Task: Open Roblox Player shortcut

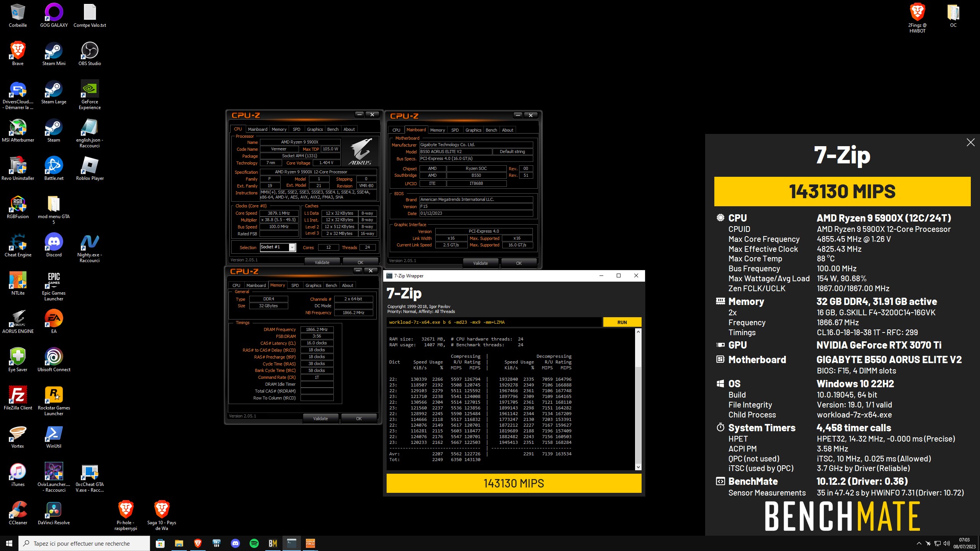Action: point(90,168)
